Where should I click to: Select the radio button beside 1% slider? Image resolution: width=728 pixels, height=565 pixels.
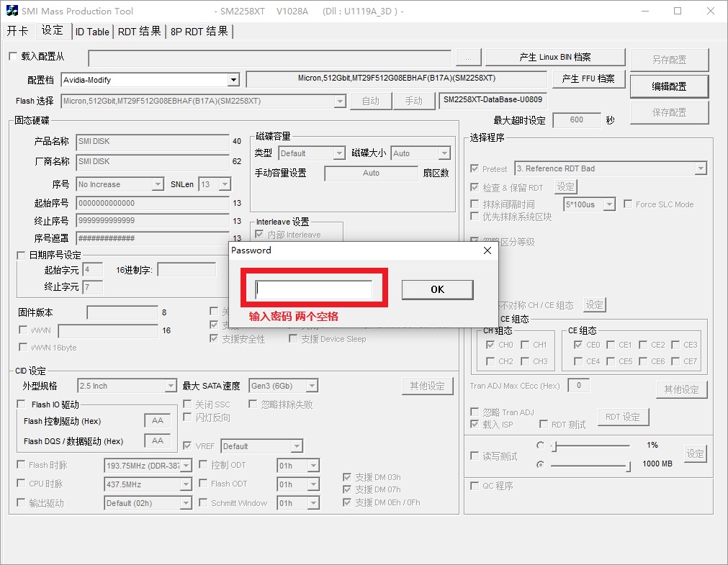pos(541,446)
